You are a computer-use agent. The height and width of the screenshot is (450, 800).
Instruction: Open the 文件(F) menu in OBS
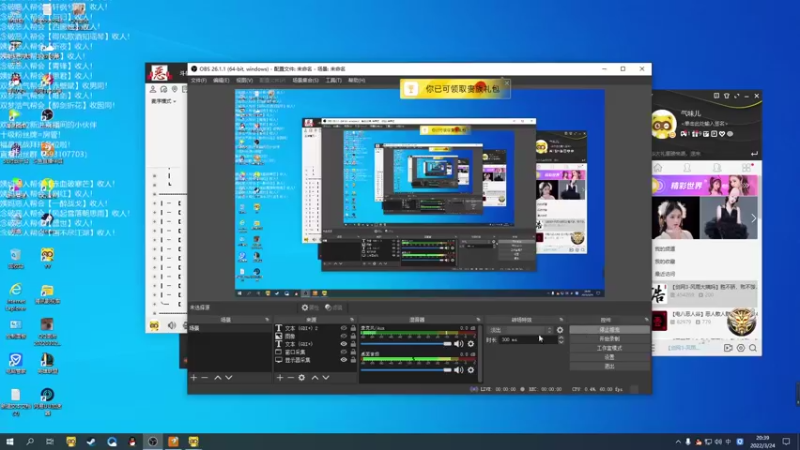(198, 80)
